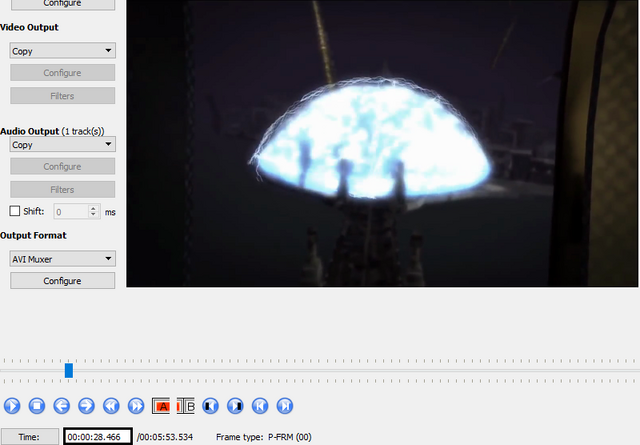Go to last frame icon
Viewport: 640px width, 445px height.
point(285,406)
